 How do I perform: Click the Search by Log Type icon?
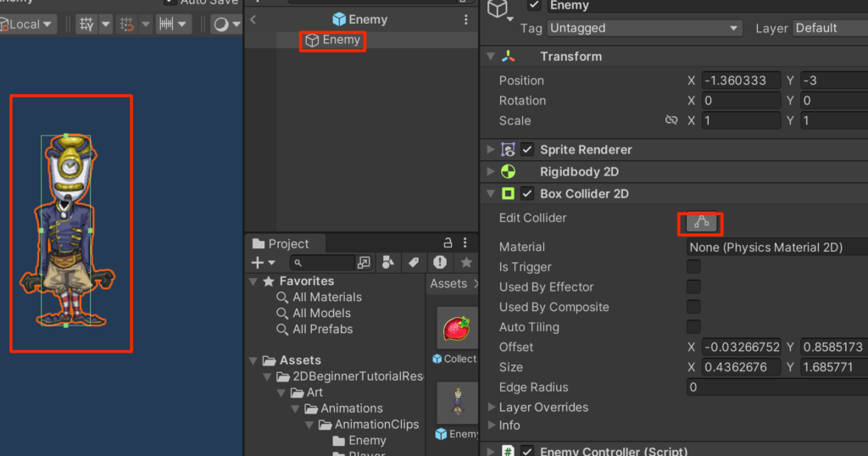pyautogui.click(x=440, y=263)
